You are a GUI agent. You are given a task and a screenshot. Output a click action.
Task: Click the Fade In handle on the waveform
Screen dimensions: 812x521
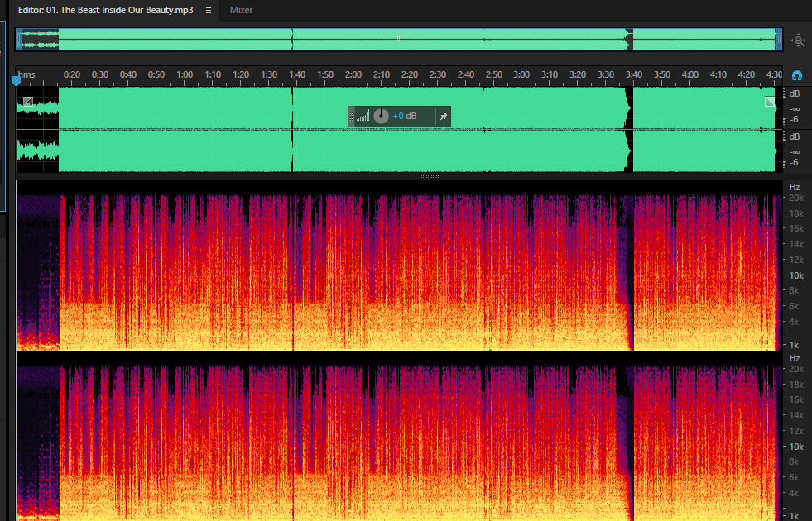coord(28,102)
